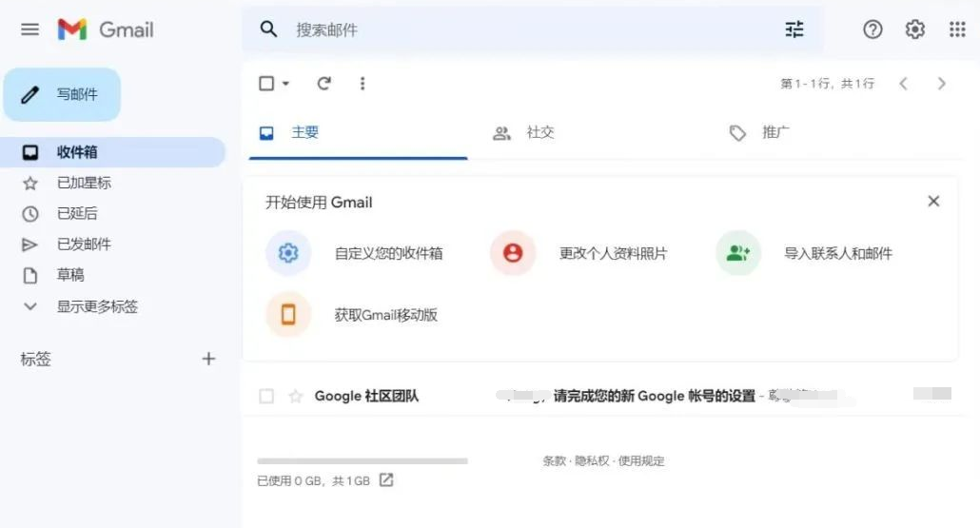Image resolution: width=980 pixels, height=528 pixels.
Task: Go to the next page of mail
Action: point(941,83)
